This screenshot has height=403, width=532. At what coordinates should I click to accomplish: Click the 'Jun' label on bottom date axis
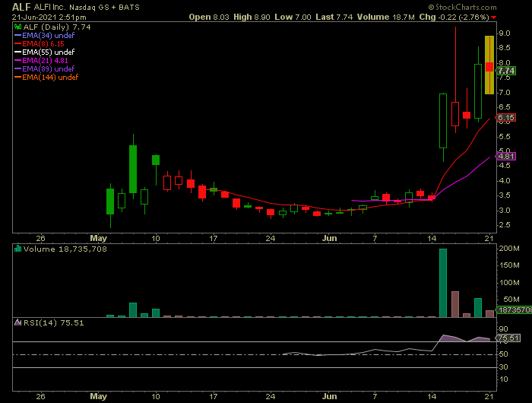click(x=329, y=396)
